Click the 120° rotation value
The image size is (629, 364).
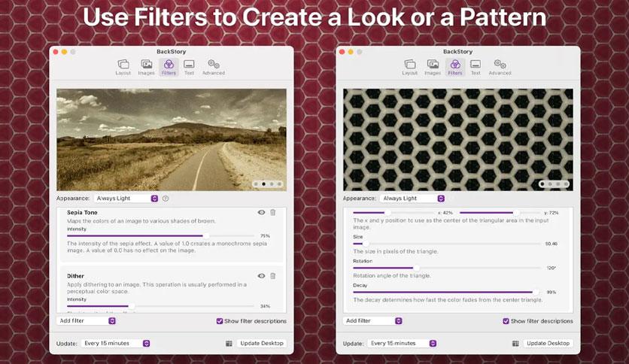coord(552,268)
